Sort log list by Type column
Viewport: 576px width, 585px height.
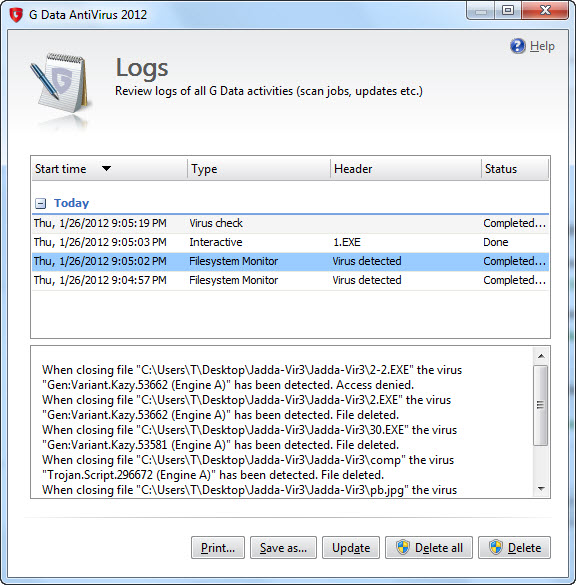(259, 169)
